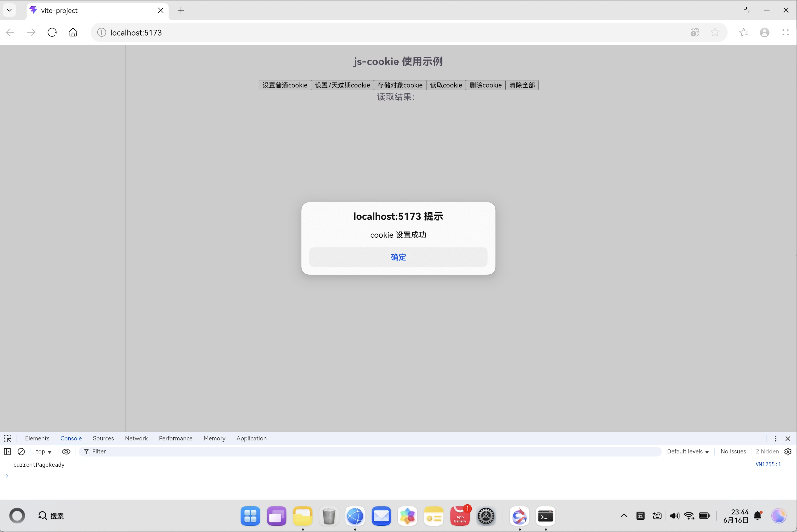The height and width of the screenshot is (532, 797).
Task: Click the 清除全部 button
Action: click(x=522, y=85)
